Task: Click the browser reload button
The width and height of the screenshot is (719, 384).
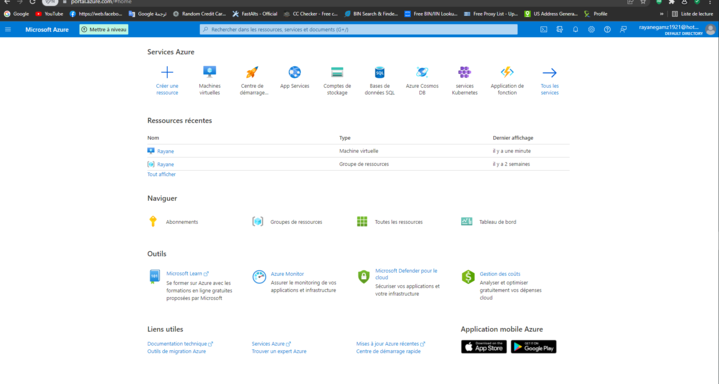Action: [x=32, y=2]
